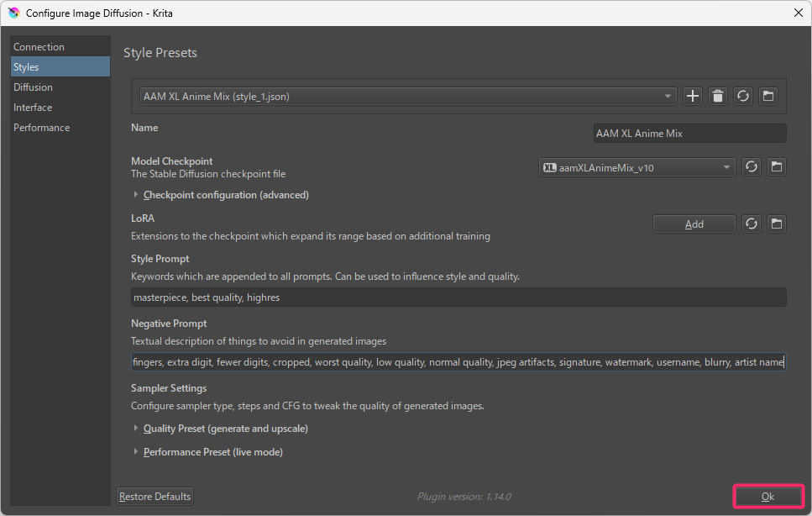The width and height of the screenshot is (812, 516).
Task: Open the LoRA folder
Action: 777,224
